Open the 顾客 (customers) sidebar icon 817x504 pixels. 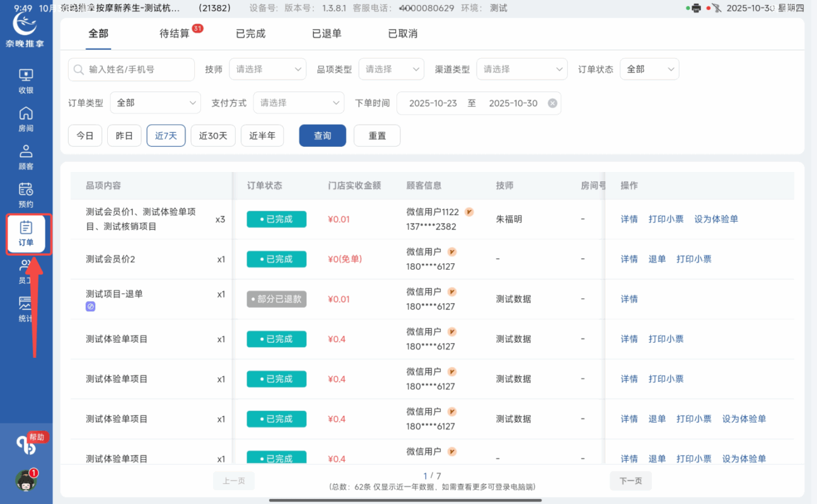pyautogui.click(x=26, y=157)
